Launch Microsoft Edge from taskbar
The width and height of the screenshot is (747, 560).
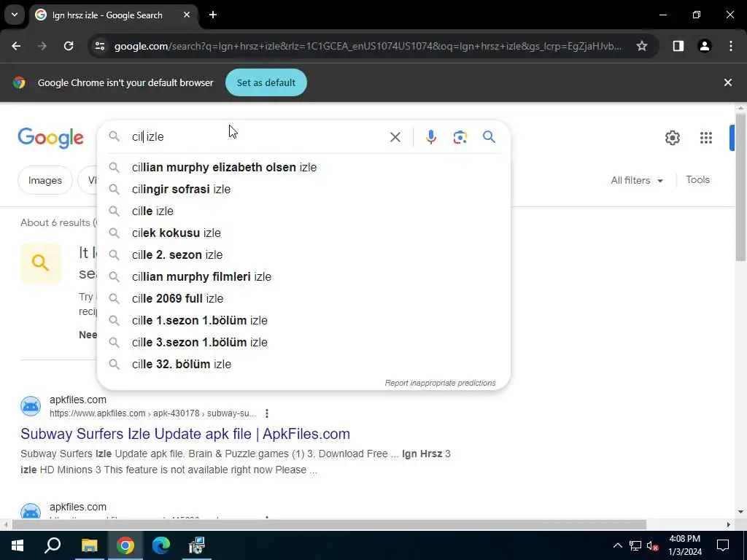coord(161,545)
